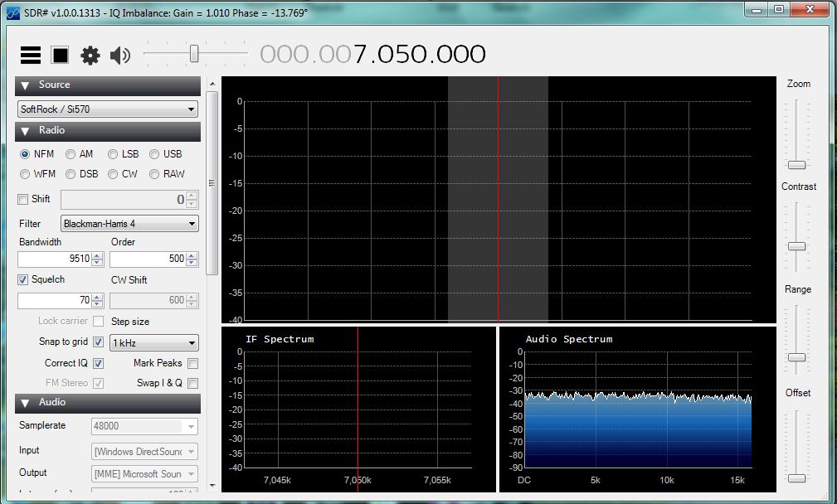
Task: Click the red tuning line in main spectrum
Action: (499, 199)
